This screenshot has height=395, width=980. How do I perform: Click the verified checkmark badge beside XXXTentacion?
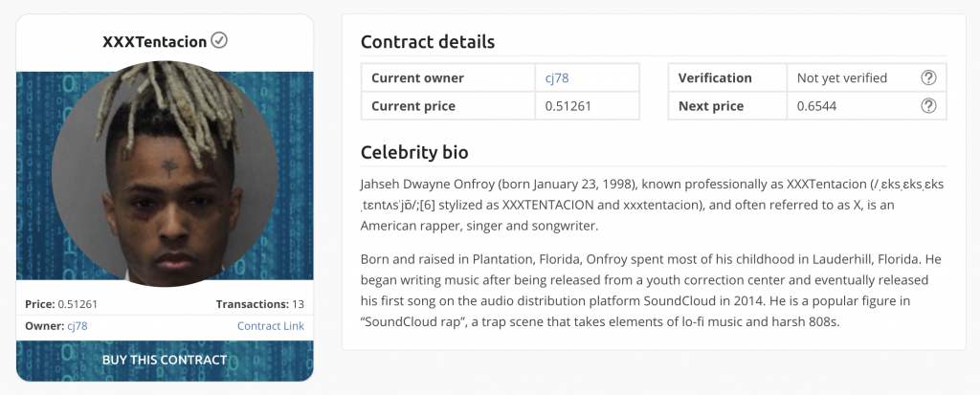point(219,40)
